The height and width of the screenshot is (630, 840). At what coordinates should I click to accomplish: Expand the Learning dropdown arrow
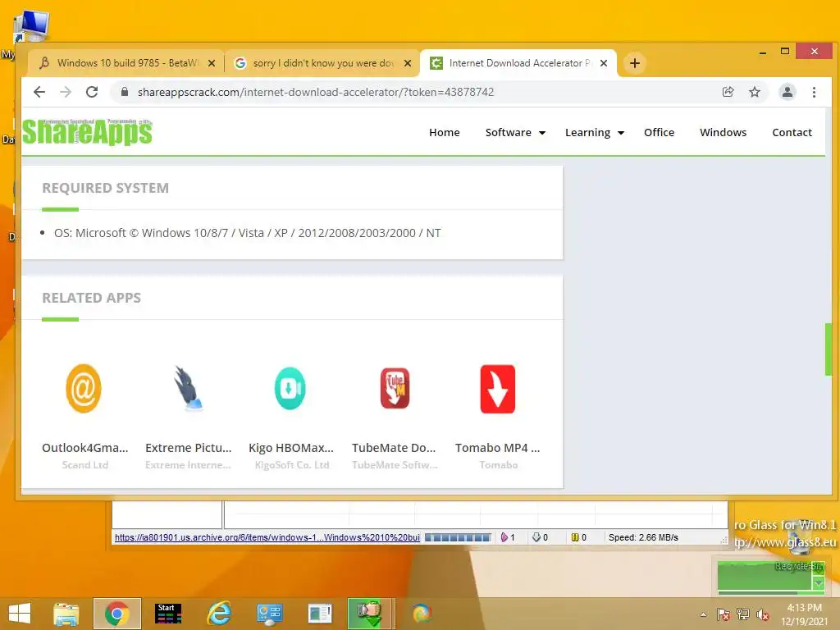coord(621,133)
